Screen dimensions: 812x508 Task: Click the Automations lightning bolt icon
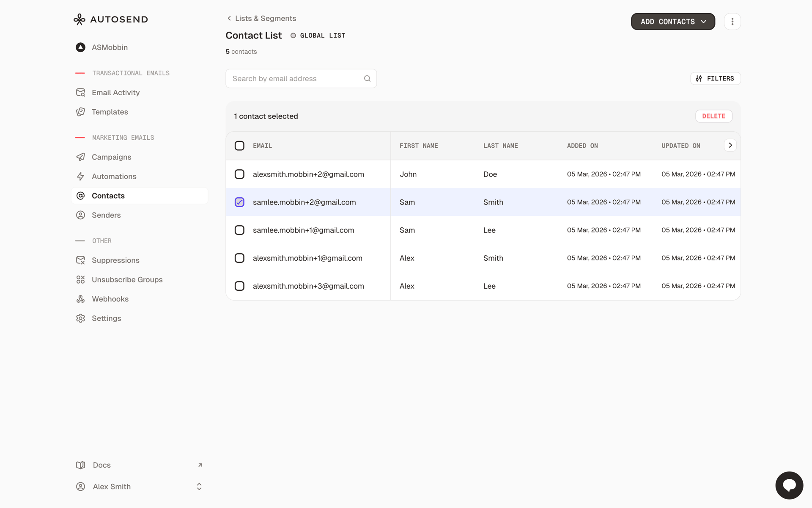click(80, 177)
